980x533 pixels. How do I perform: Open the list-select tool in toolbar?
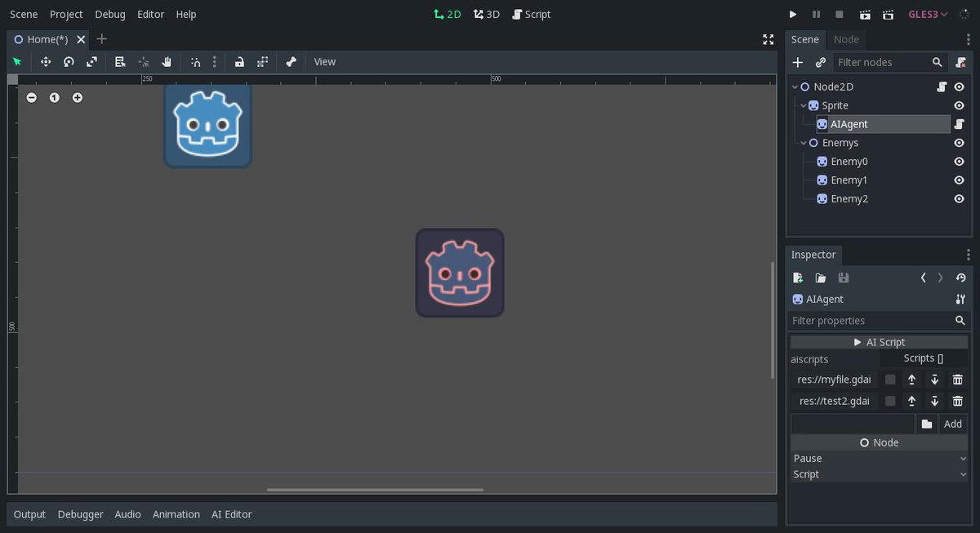[120, 62]
